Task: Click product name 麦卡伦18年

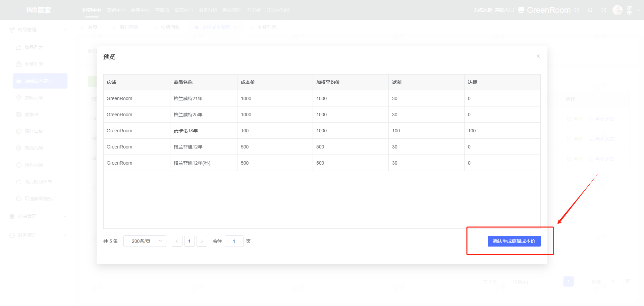Action: click(x=186, y=131)
